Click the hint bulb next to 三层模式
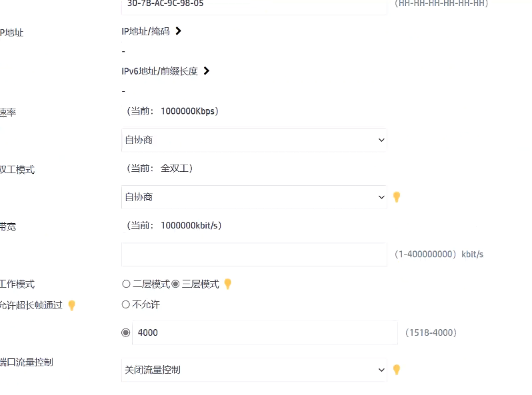Image resolution: width=532 pixels, height=395 pixels. click(x=227, y=284)
